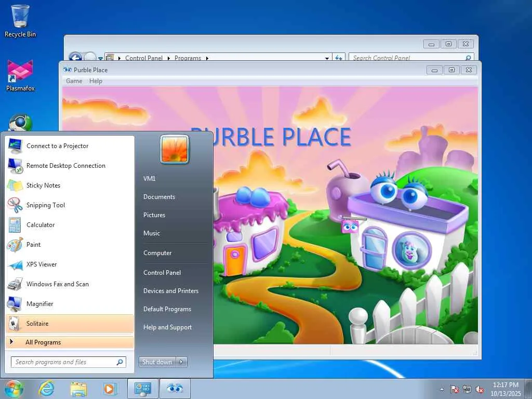Open Devices and Printers
Image resolution: width=532 pixels, height=399 pixels.
(x=170, y=291)
